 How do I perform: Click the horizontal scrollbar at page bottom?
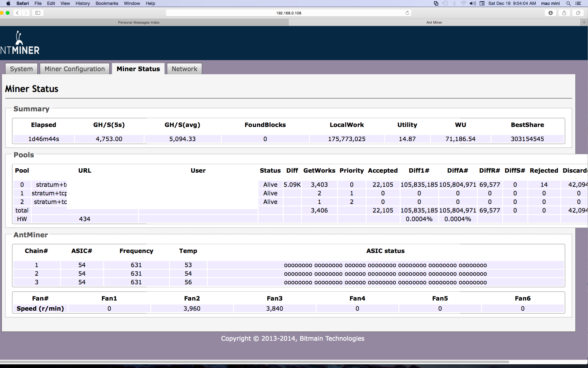[254, 362]
